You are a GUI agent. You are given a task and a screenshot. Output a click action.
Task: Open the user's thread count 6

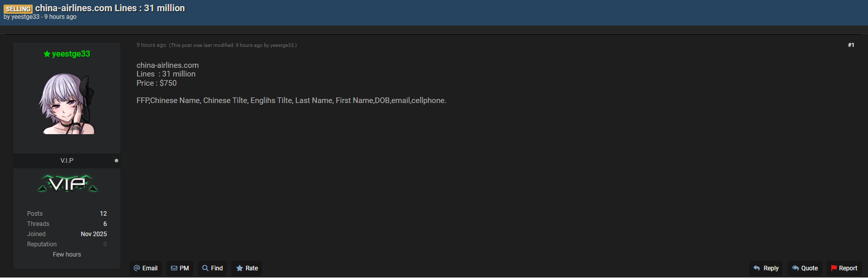pos(105,224)
